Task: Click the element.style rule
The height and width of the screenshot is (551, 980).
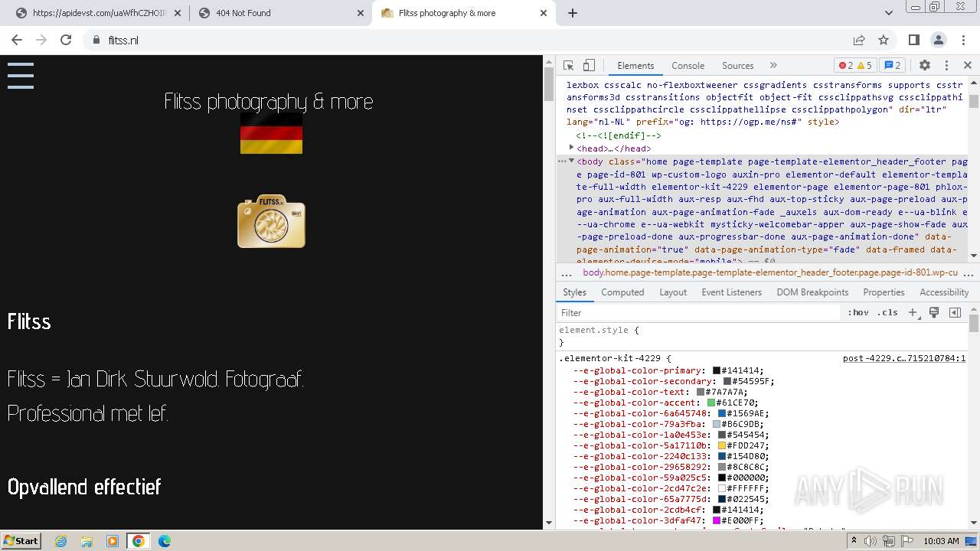Action: (x=593, y=331)
